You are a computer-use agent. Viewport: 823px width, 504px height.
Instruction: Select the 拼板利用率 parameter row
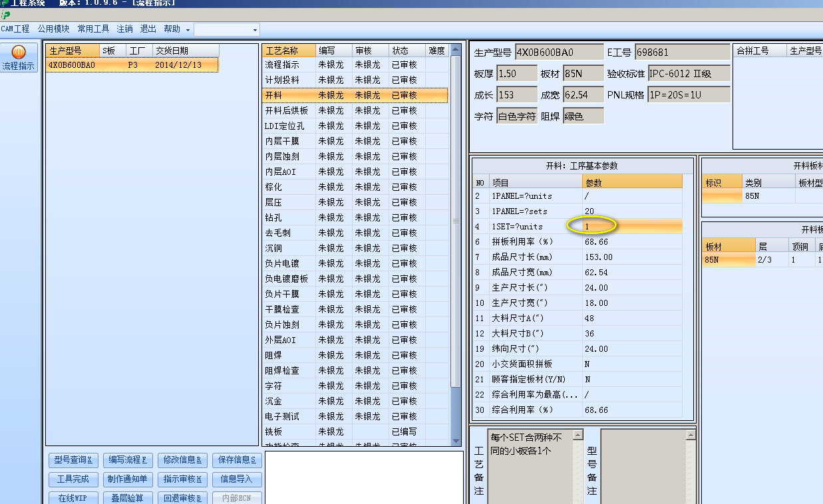[577, 241]
